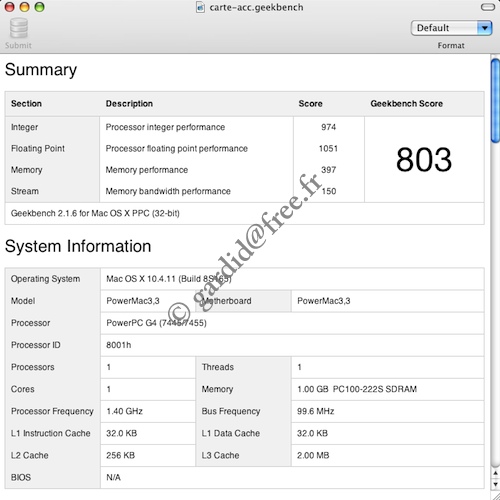Click the document icon beside carte-acc.geekbench title
This screenshot has width=500, height=500.
(200, 7)
